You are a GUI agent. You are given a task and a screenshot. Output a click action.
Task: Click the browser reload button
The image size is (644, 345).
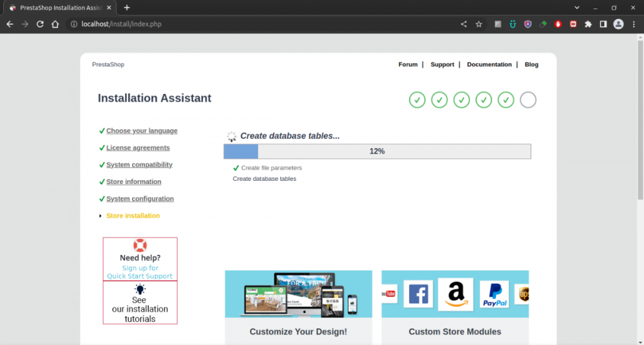[40, 24]
